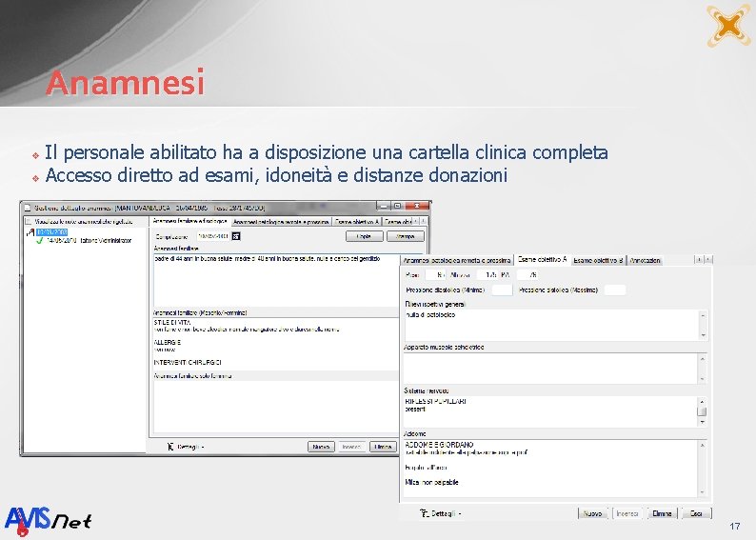The image size is (756, 540).
Task: Open 'Anamnesi patologica remota e prossima' tab in Gestione window
Action: [x=281, y=222]
